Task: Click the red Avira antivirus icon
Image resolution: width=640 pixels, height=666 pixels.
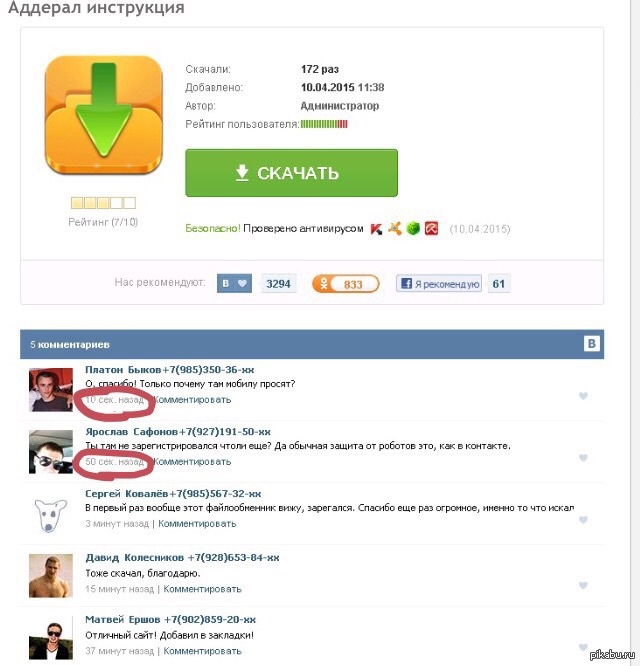Action: coord(431,229)
